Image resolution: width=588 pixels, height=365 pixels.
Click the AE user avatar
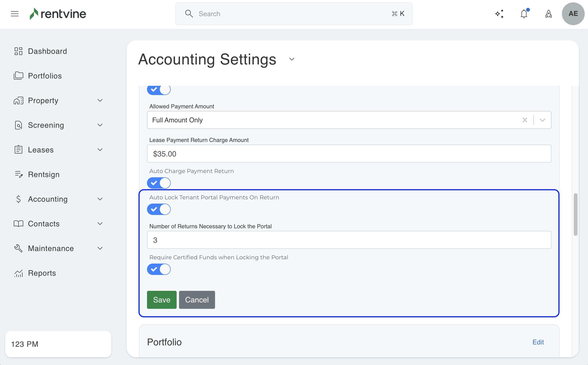(573, 14)
